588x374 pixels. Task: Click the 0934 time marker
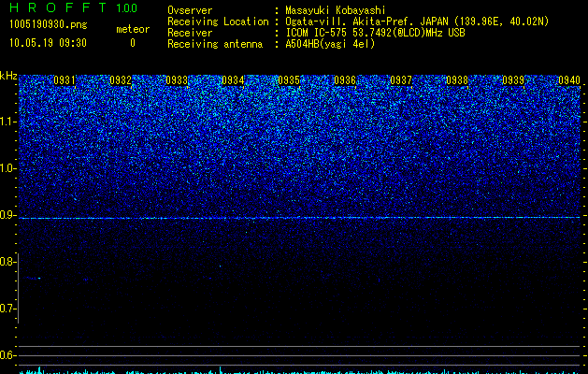coord(233,80)
